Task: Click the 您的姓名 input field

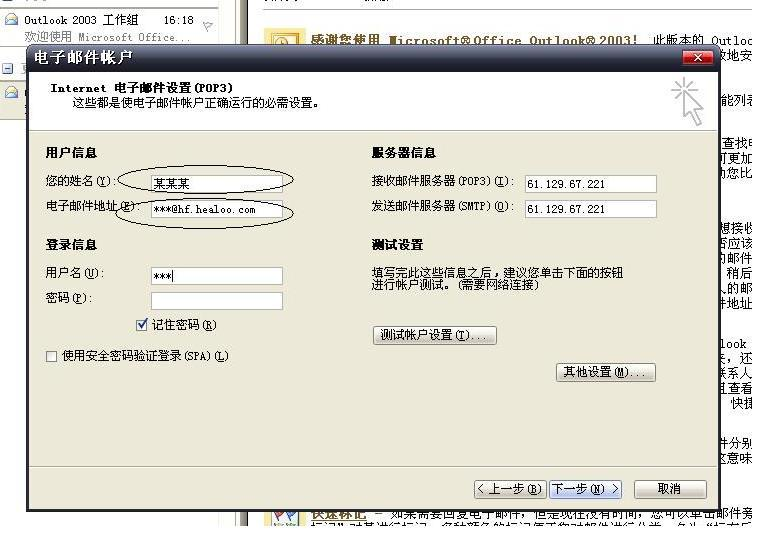Action: coord(216,183)
